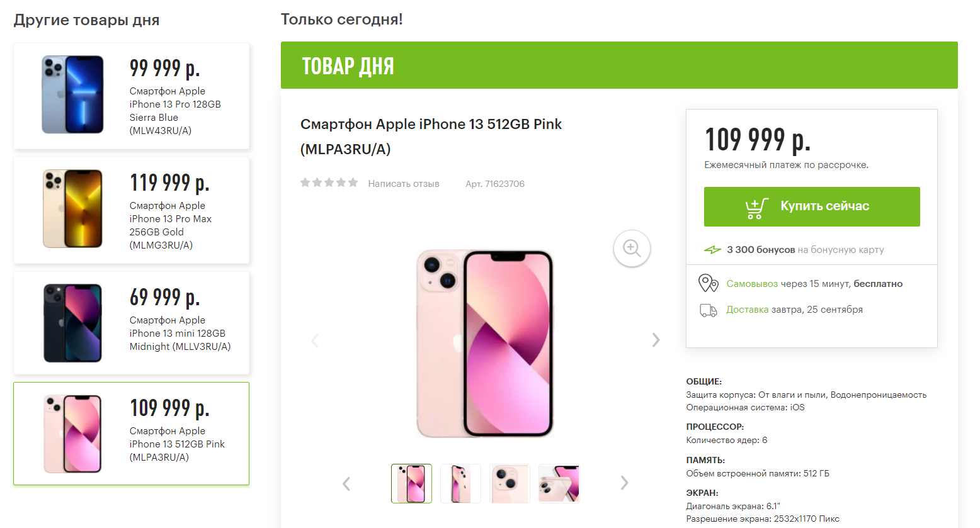980x528 pixels.
Task: Select iPhone 13 Pro Max Gold deal
Action: 131,211
